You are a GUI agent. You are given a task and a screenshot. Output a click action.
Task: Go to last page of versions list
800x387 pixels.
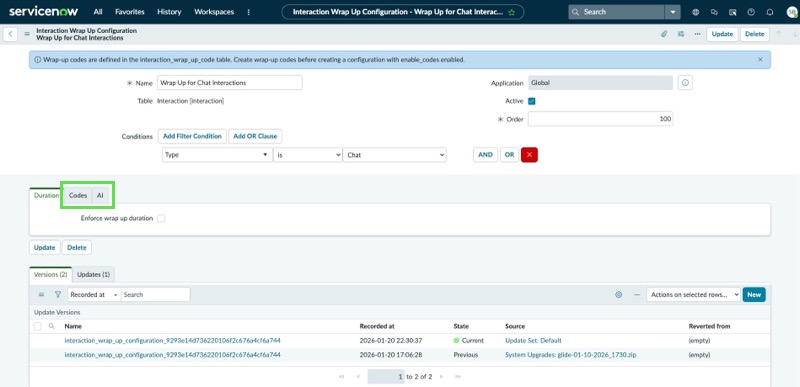458,377
